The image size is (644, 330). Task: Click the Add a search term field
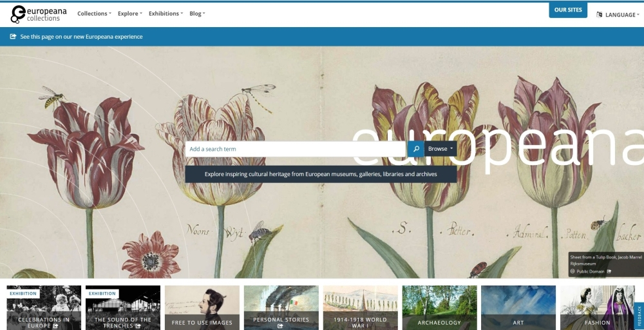point(296,149)
